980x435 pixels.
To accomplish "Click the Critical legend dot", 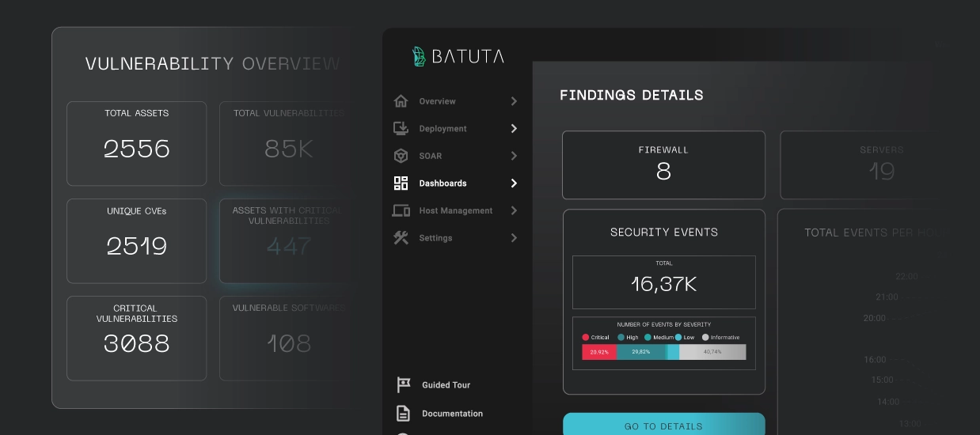I will [x=586, y=338].
